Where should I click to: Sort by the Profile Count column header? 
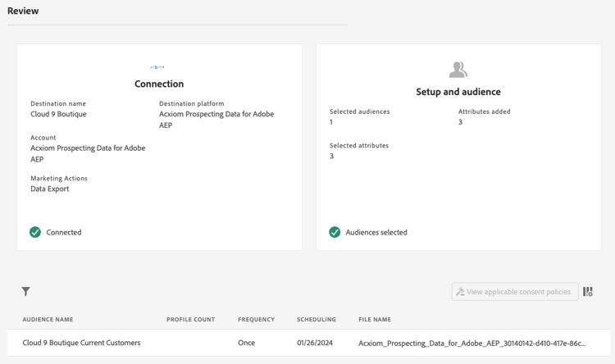click(x=190, y=319)
